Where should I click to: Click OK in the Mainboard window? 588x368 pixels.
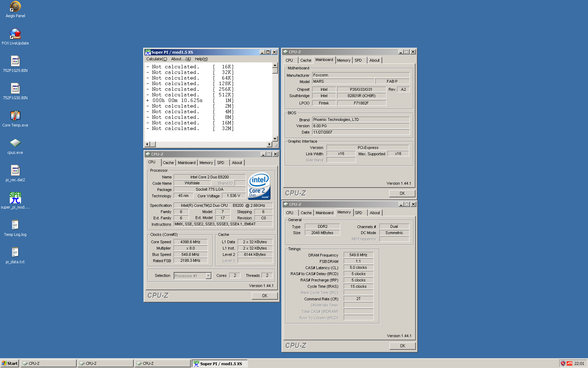[x=402, y=193]
